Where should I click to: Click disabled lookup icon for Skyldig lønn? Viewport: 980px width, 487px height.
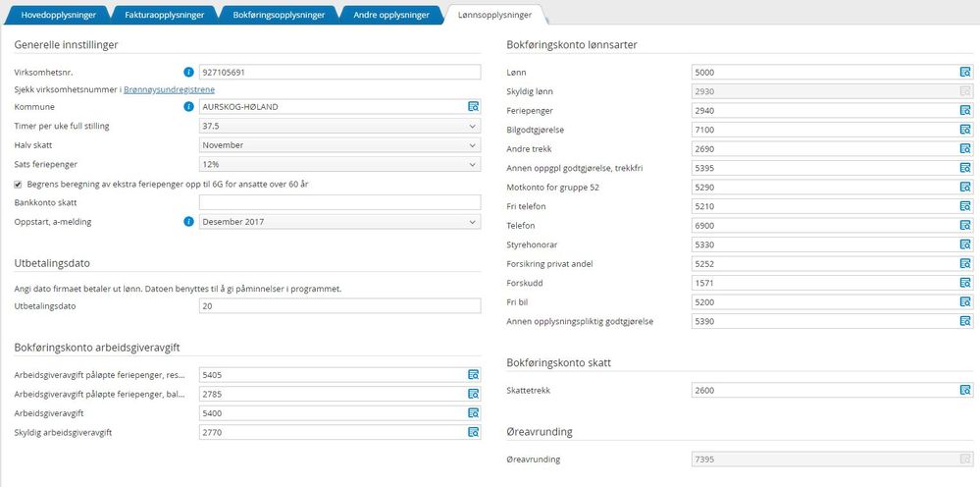[x=965, y=91]
